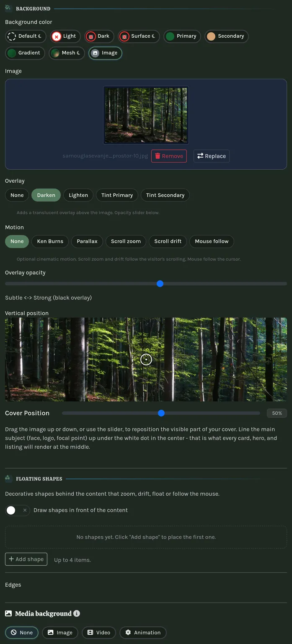Set motion to Scroll zoom
The height and width of the screenshot is (644, 292).
(x=126, y=241)
